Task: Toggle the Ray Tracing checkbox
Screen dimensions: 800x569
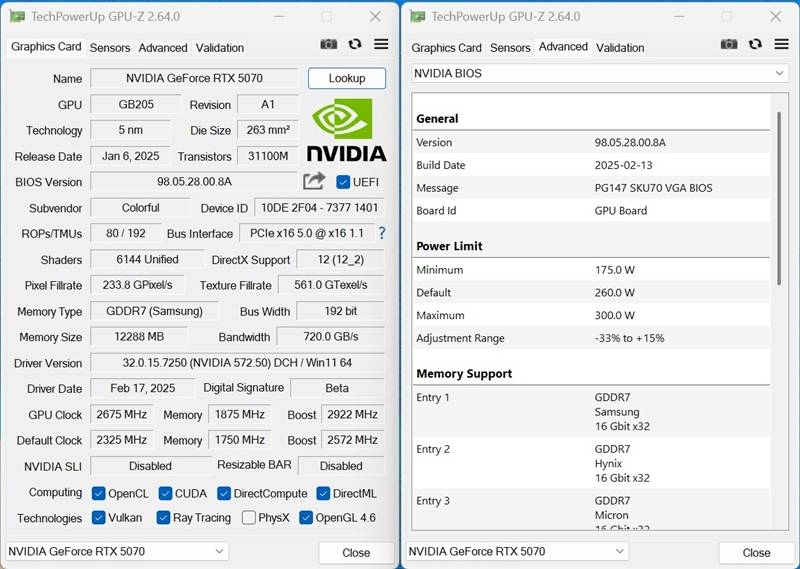Action: [163, 517]
